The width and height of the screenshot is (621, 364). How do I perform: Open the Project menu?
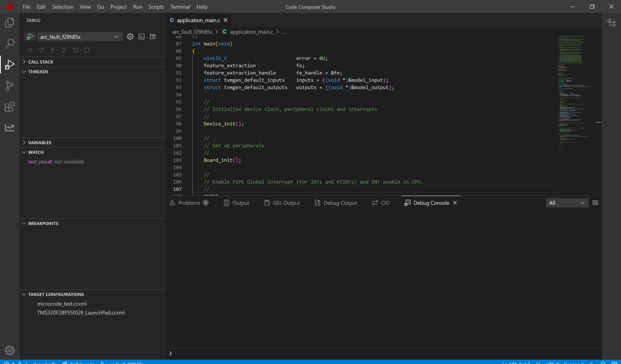118,7
